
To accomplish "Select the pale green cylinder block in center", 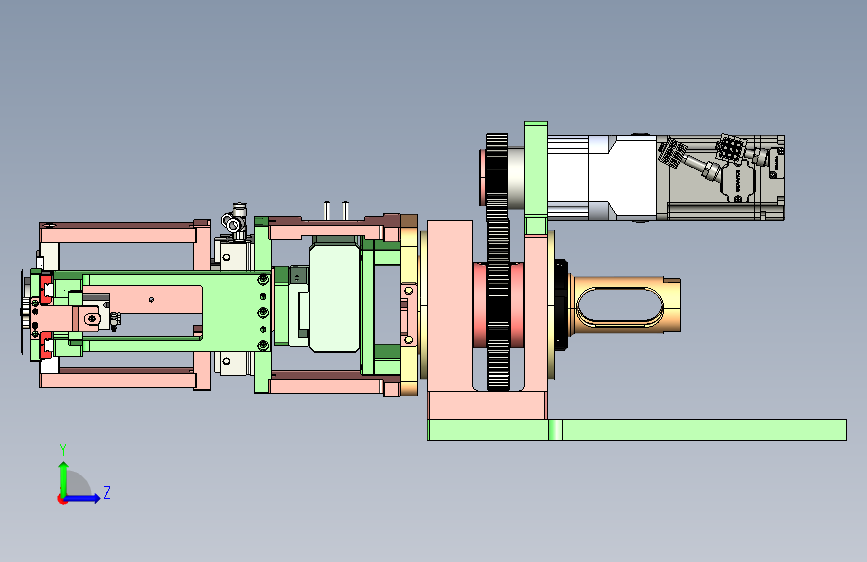I will (334, 298).
